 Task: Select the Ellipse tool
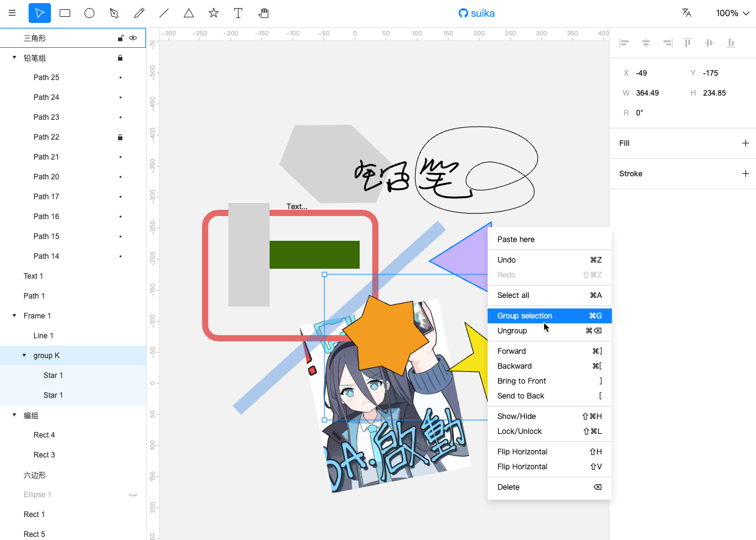[89, 13]
